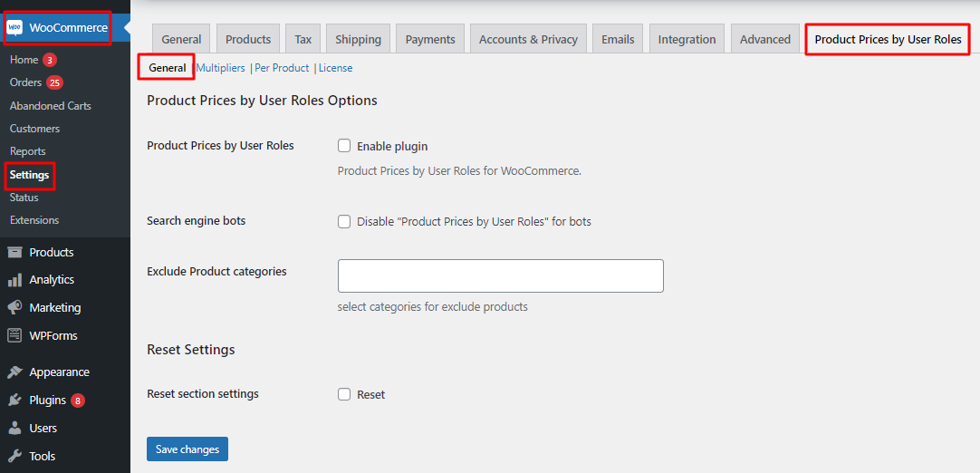This screenshot has width=980, height=473.
Task: Click the 'Reset Settings' heading
Action: [x=190, y=350]
